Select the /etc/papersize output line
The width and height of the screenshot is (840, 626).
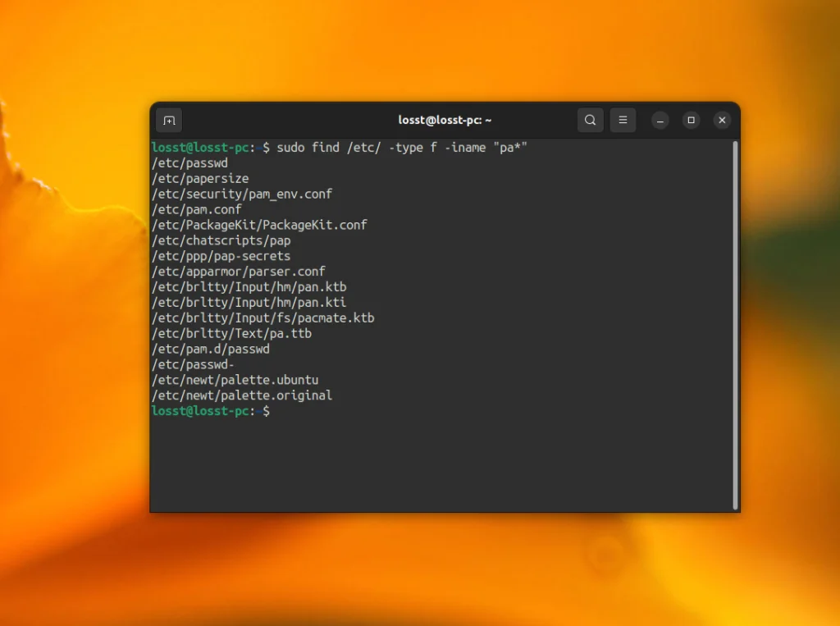point(200,179)
